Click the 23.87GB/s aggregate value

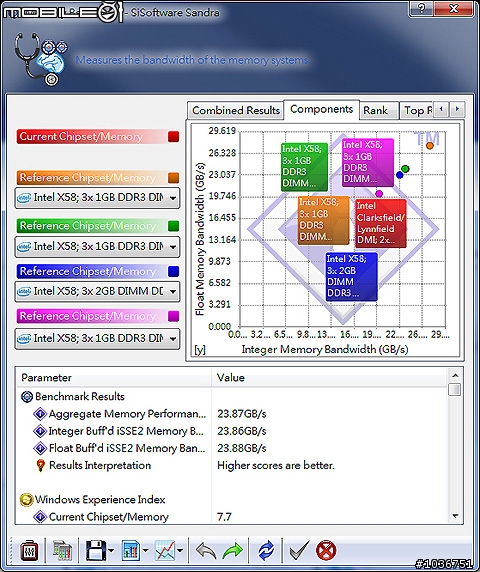(x=242, y=414)
